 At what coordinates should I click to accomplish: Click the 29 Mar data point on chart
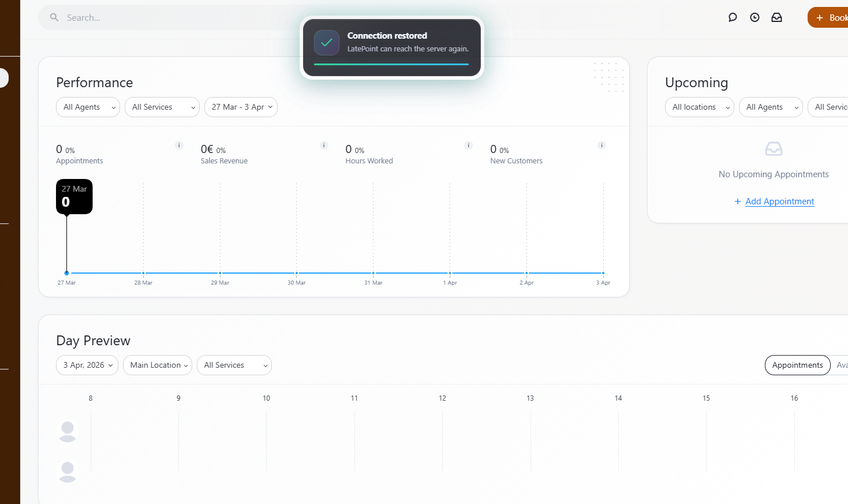(x=220, y=273)
